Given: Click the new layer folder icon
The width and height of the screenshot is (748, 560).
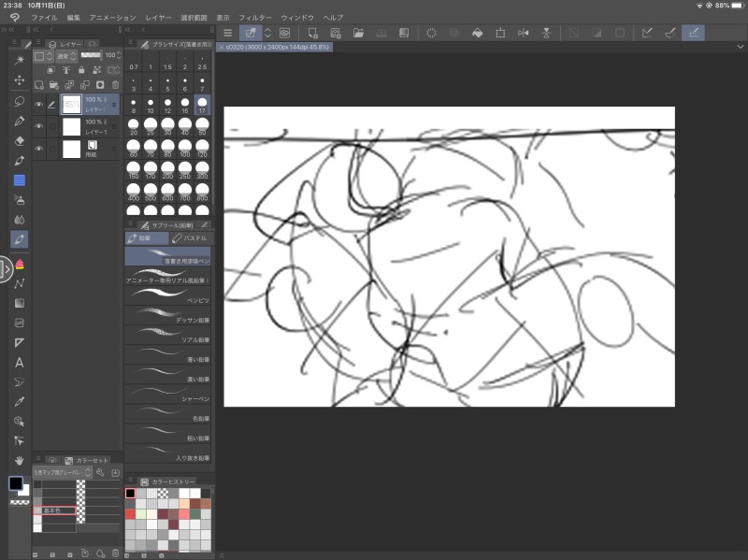Looking at the screenshot, I should coord(54,85).
